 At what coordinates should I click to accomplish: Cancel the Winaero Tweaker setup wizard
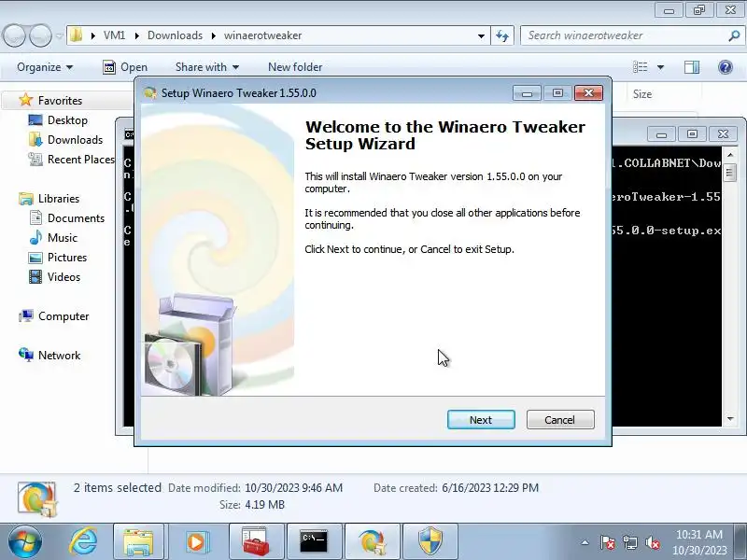point(560,419)
